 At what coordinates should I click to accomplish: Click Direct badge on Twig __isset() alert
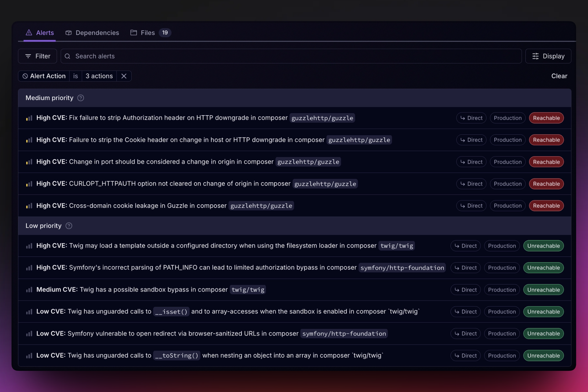point(465,312)
